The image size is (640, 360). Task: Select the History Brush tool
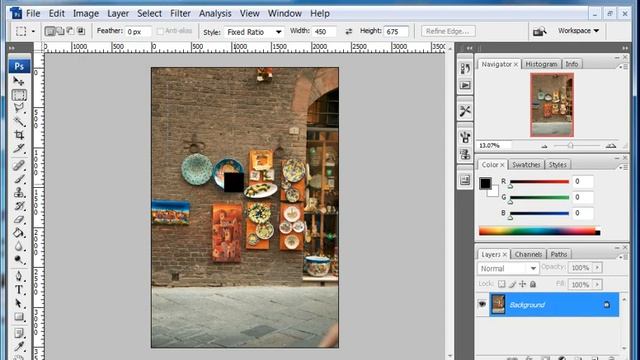coord(19,206)
